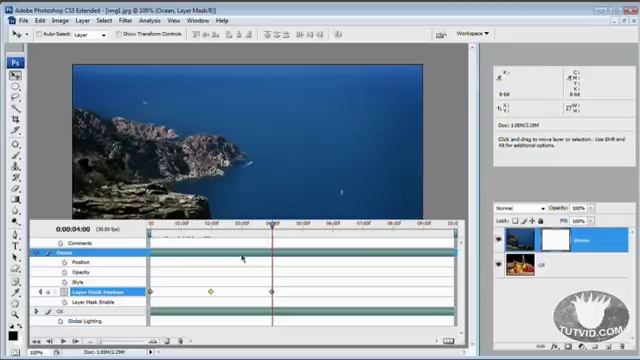Open the Window menu
Viewport: 640px width, 360px height.
click(198, 20)
